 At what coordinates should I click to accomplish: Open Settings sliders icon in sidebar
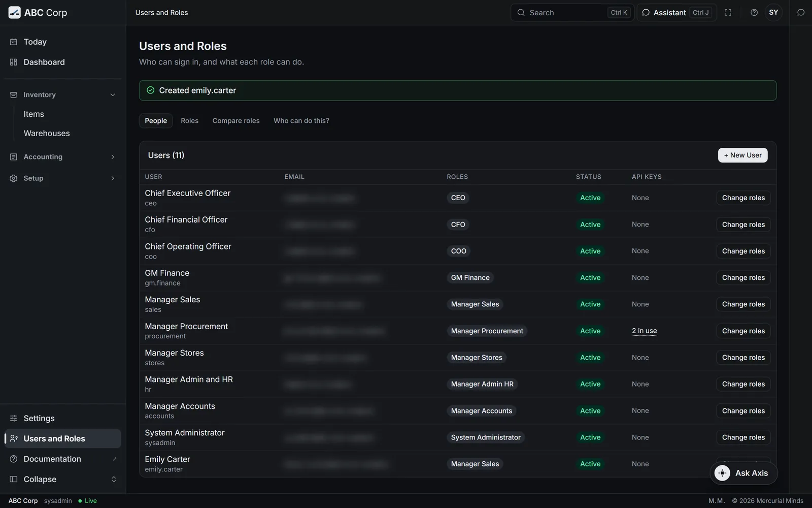pos(14,419)
